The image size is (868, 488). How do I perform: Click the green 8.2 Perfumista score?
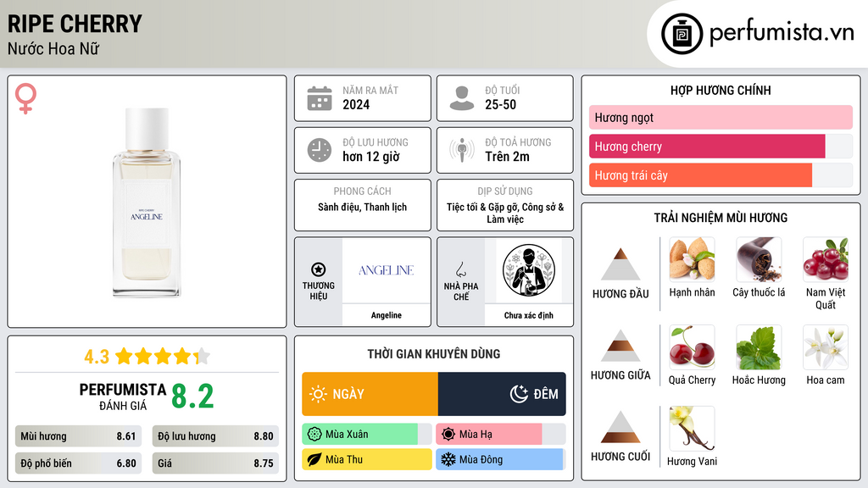[x=192, y=396]
